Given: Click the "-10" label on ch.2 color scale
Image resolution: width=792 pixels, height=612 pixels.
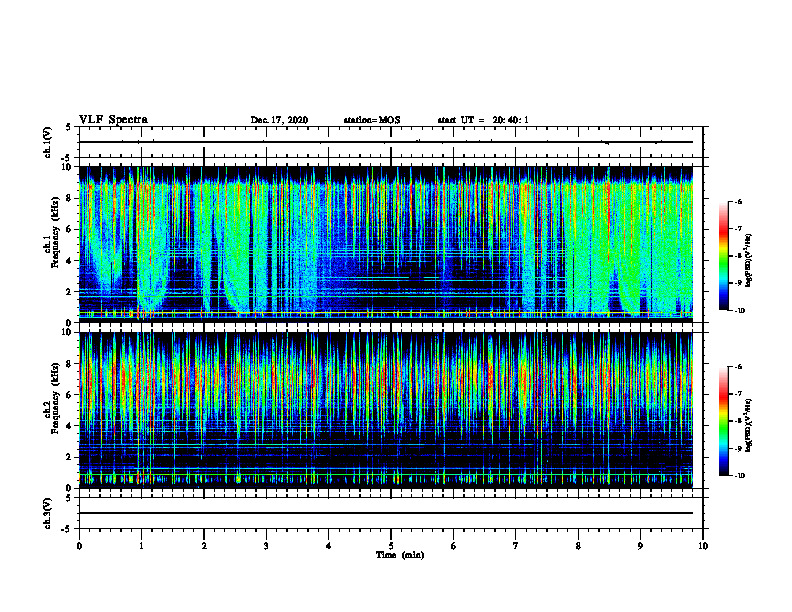Looking at the screenshot, I should pos(740,476).
